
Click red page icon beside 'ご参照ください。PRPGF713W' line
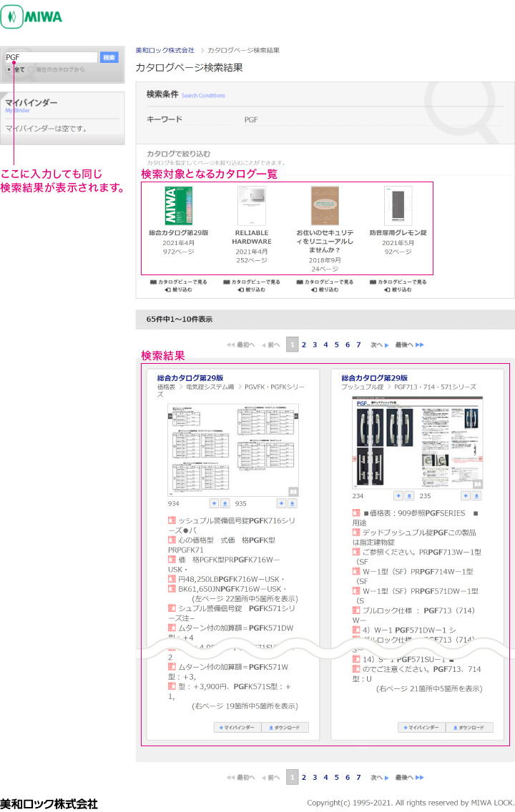(356, 552)
